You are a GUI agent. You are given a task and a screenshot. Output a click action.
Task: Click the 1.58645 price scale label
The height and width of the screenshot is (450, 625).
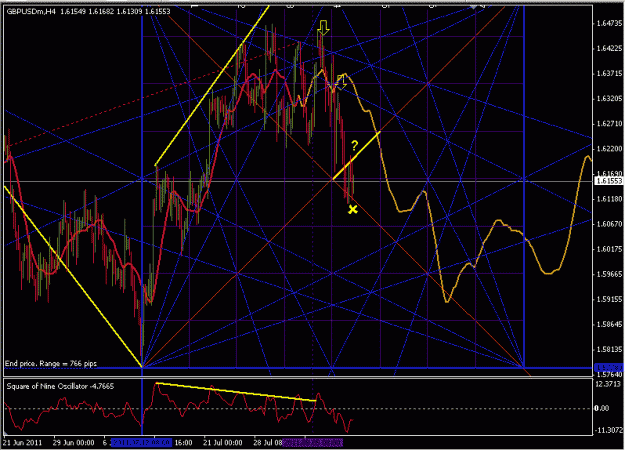coord(609,324)
